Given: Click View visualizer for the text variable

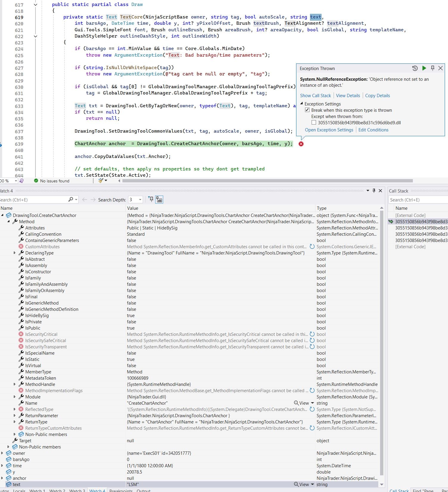Looking at the screenshot, I should (301, 484).
